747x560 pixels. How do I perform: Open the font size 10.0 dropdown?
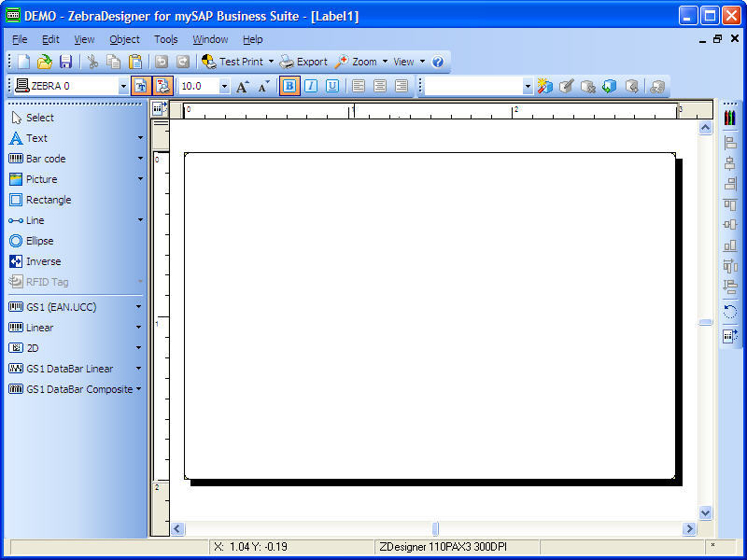click(x=224, y=87)
